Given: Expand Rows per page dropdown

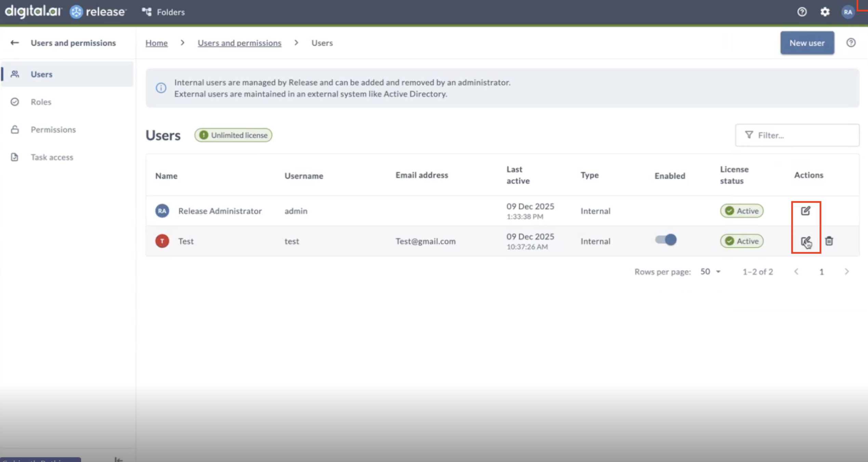Looking at the screenshot, I should click(x=711, y=272).
